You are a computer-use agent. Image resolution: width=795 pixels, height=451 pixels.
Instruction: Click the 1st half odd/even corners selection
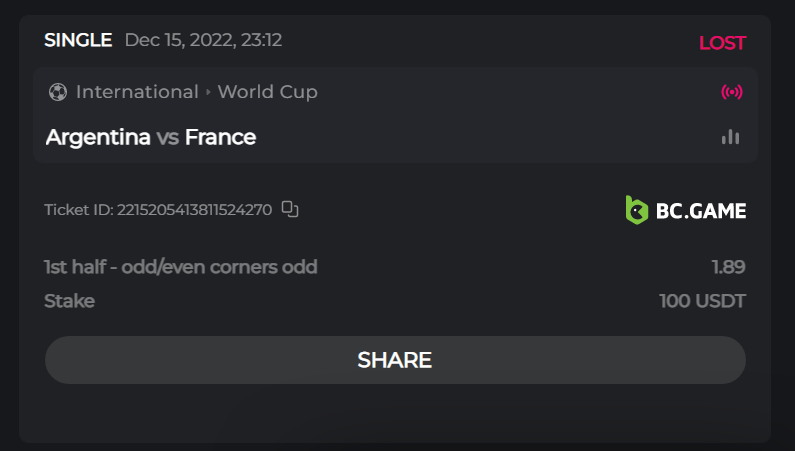(181, 267)
